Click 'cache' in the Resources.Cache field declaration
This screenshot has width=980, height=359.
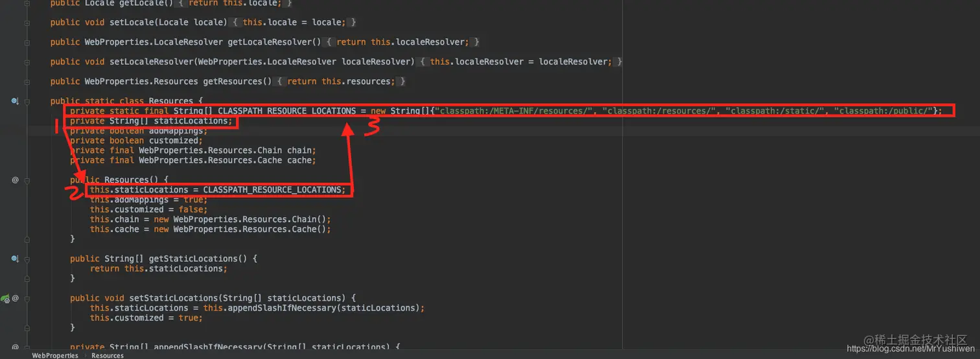(x=300, y=160)
